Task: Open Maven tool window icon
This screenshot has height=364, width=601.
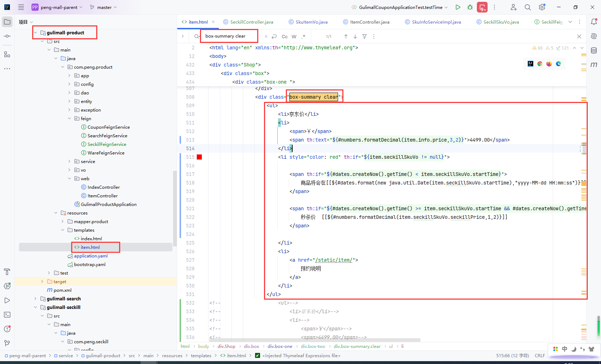Action: (x=594, y=65)
